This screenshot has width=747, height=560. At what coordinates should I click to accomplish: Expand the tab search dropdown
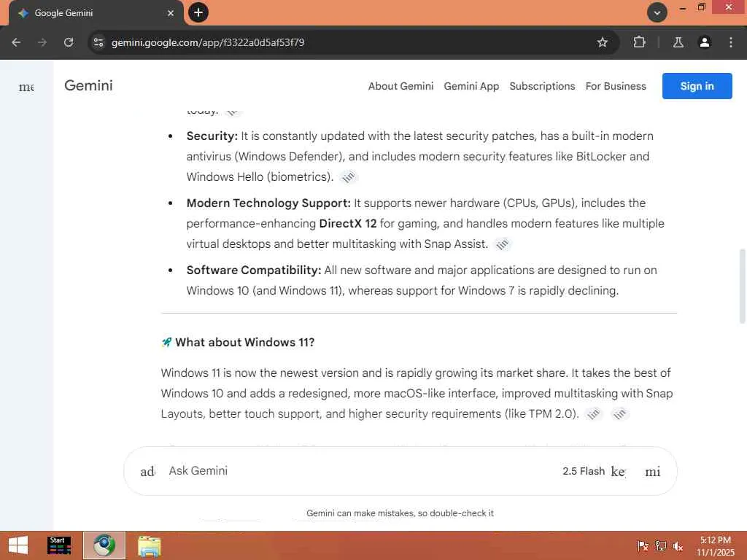pos(657,12)
